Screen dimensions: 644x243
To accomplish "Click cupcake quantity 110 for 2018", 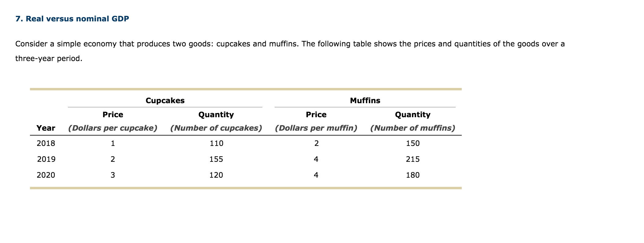I will point(217,143).
